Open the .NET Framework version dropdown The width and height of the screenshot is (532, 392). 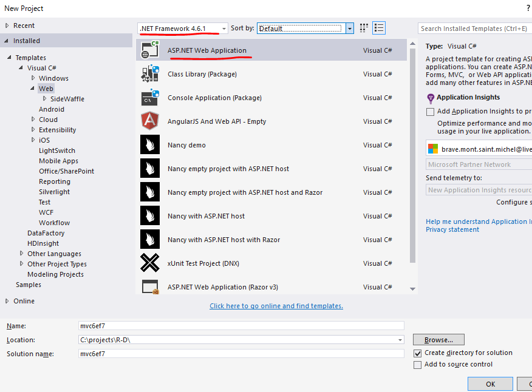(x=183, y=28)
